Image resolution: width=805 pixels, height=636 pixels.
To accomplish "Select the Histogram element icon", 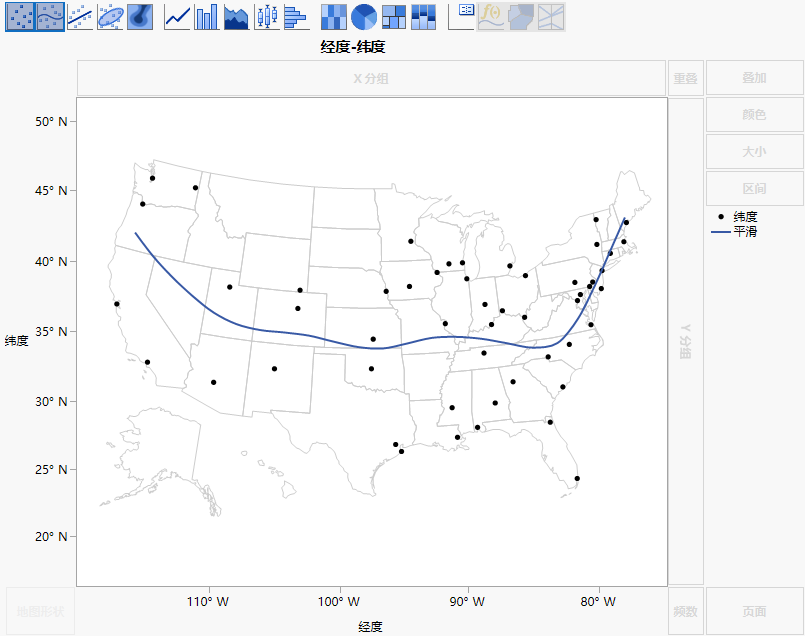I will 297,17.
